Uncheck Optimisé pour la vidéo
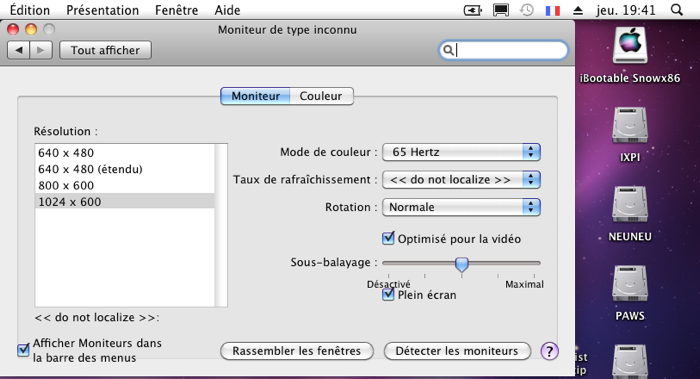The width and height of the screenshot is (700, 379). pyautogui.click(x=388, y=238)
